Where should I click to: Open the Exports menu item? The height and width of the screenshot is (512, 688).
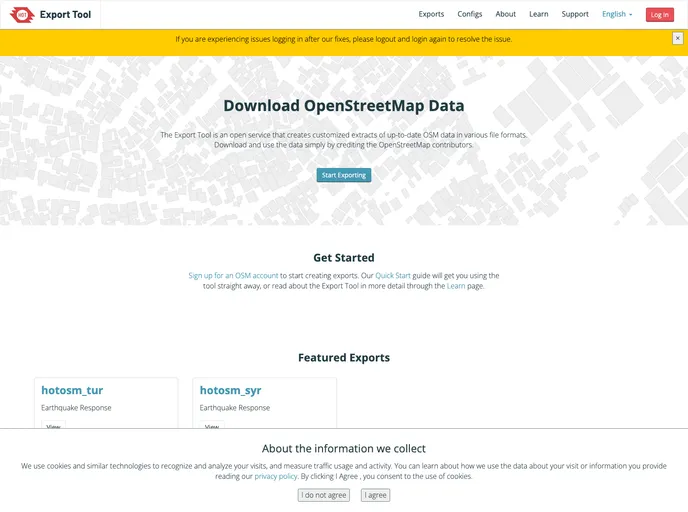click(x=431, y=14)
